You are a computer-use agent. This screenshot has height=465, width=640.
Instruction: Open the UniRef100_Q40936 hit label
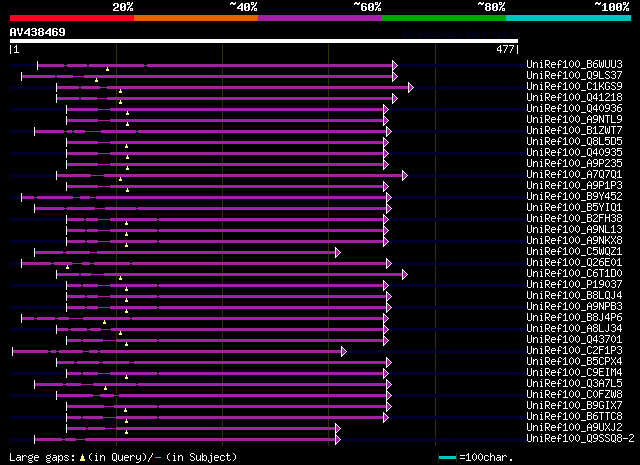pyautogui.click(x=574, y=109)
